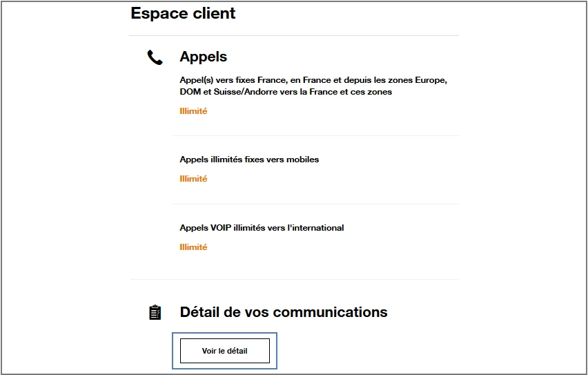Click the line starting with DOM et Suisse/Andorre
588x375 pixels.
click(286, 92)
